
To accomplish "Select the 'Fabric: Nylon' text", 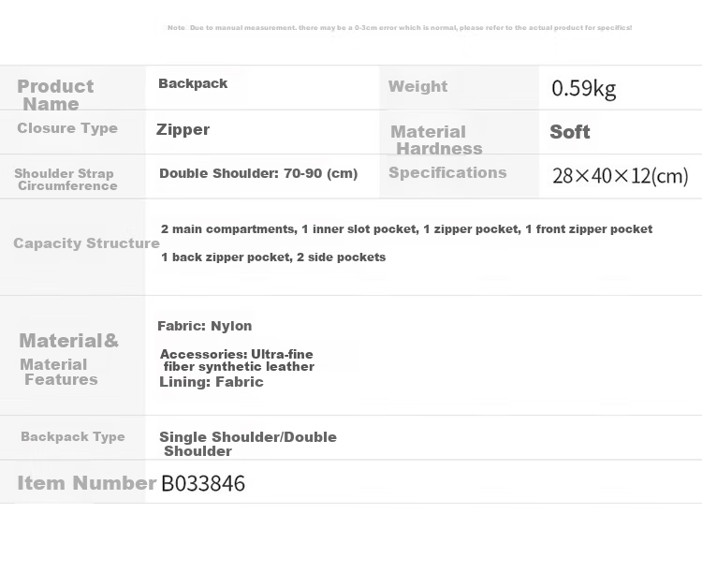I will [205, 326].
